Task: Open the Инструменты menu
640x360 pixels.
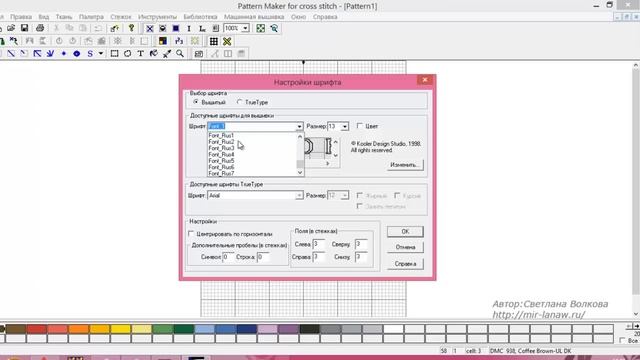Action: coord(157,17)
